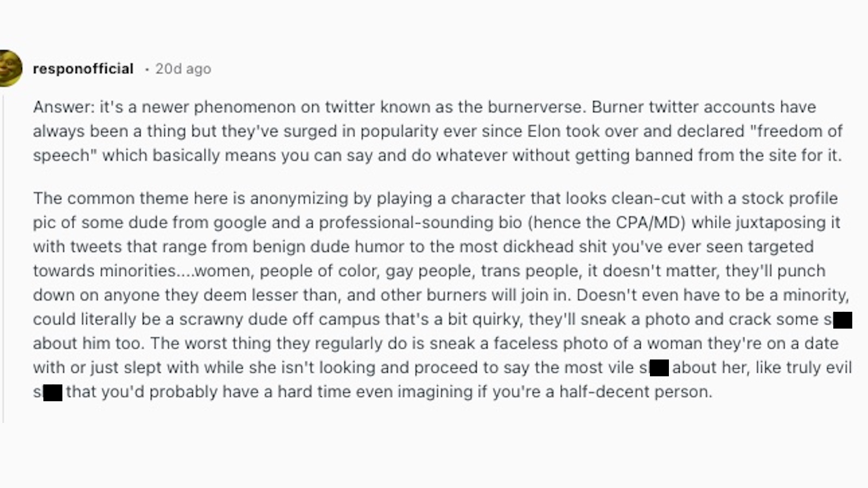Click the black redaction box after 'crack some s'

coord(842,320)
